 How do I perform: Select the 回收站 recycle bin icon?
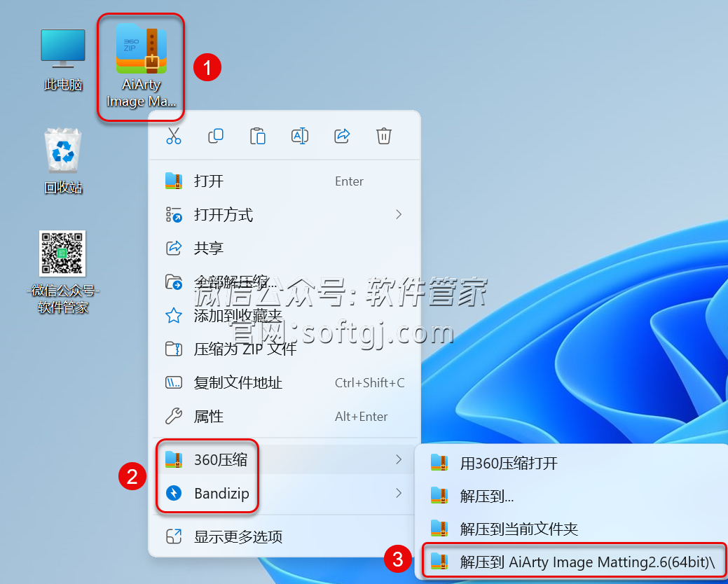[x=63, y=161]
